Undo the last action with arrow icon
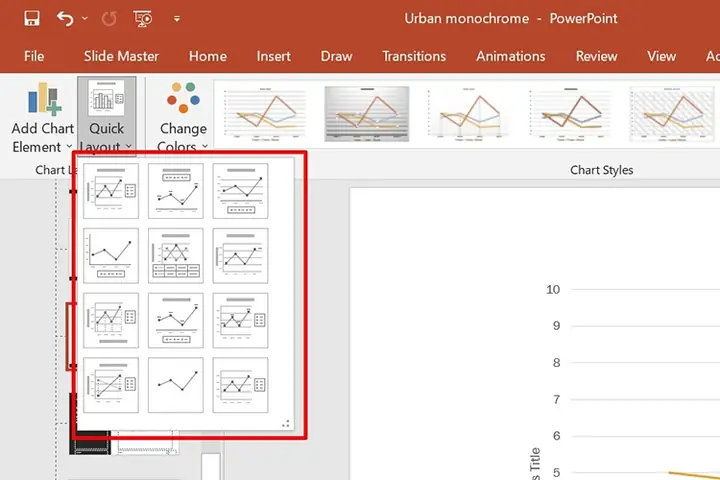This screenshot has width=720, height=480. point(65,18)
